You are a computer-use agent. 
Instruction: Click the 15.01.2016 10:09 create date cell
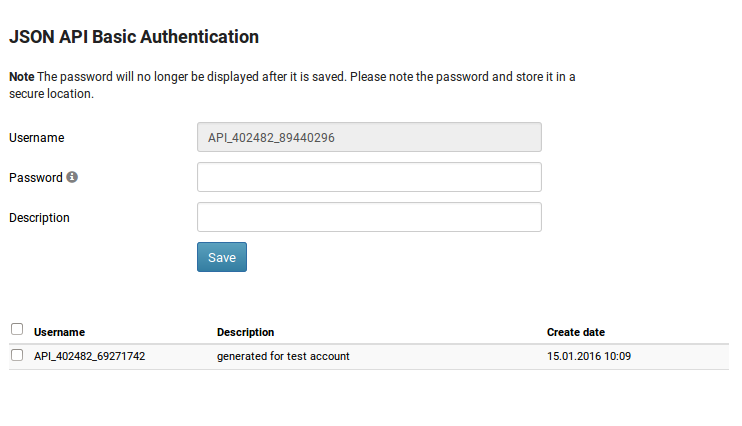[589, 356]
